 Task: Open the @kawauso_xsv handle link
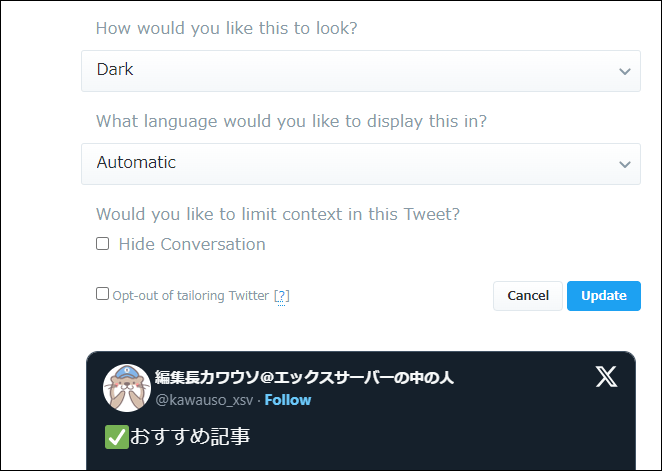pos(205,400)
